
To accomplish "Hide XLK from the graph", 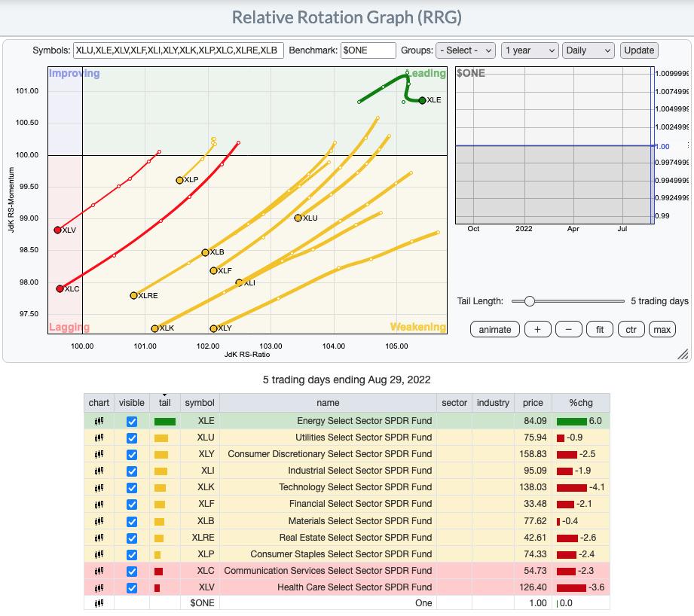I will 131,488.
